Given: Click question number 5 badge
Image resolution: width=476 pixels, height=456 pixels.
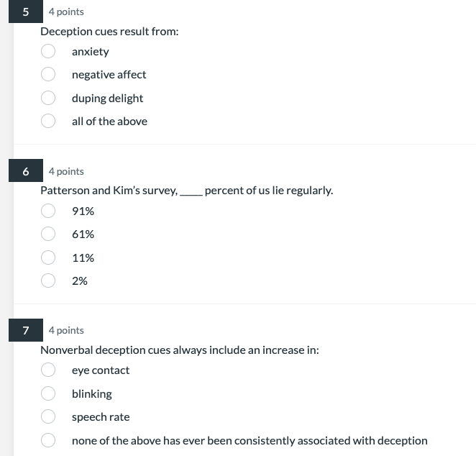Looking at the screenshot, I should (x=26, y=12).
